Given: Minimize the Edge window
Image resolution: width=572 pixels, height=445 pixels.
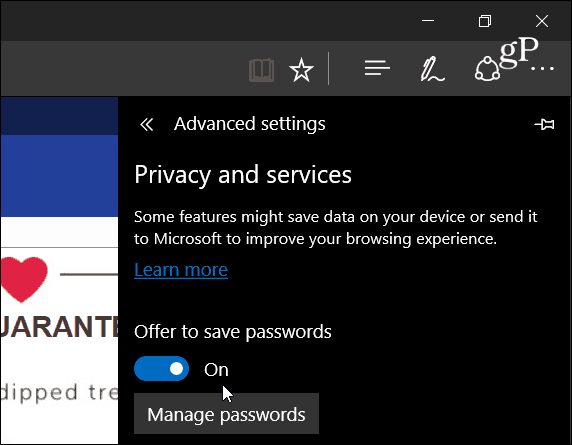Looking at the screenshot, I should (428, 21).
